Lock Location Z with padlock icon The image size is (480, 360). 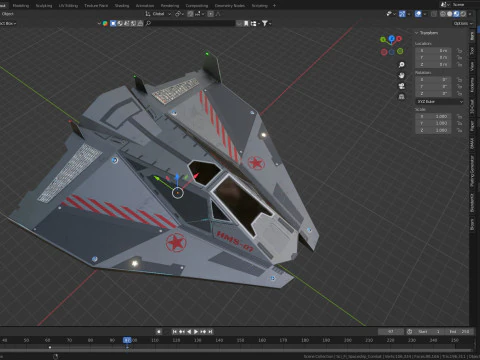[460, 64]
